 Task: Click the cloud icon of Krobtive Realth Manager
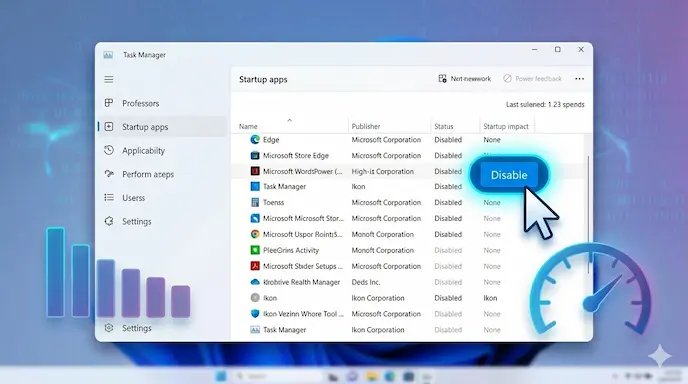point(255,282)
